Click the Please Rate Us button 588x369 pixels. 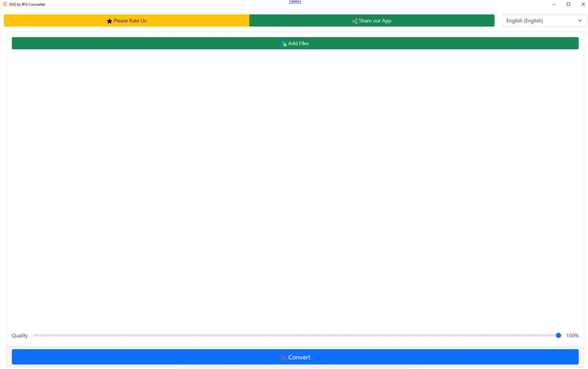tap(126, 20)
